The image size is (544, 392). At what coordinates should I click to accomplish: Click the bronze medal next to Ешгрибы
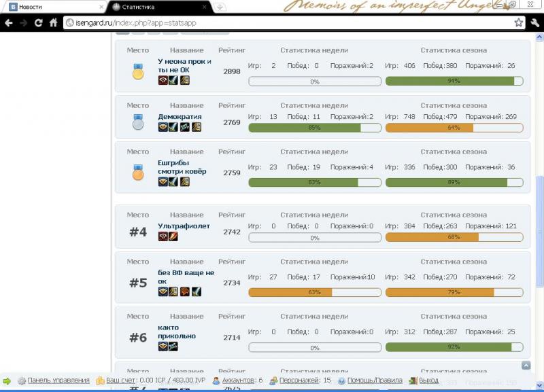coord(138,173)
